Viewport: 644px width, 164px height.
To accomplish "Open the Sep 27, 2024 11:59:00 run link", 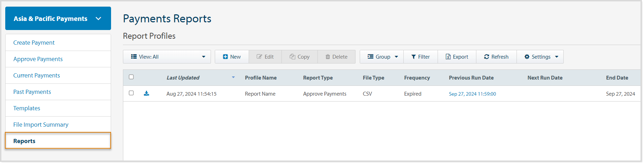I will pyautogui.click(x=472, y=94).
